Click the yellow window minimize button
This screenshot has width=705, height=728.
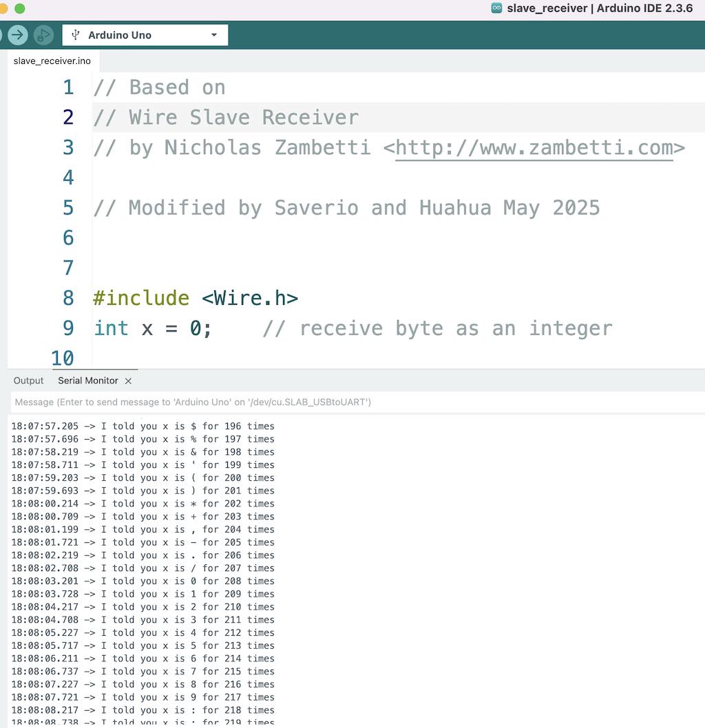click(3, 8)
